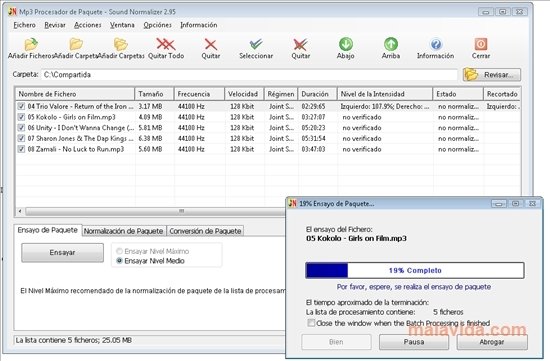Click the 19% Completo progress bar
The image size is (550, 361).
click(415, 270)
